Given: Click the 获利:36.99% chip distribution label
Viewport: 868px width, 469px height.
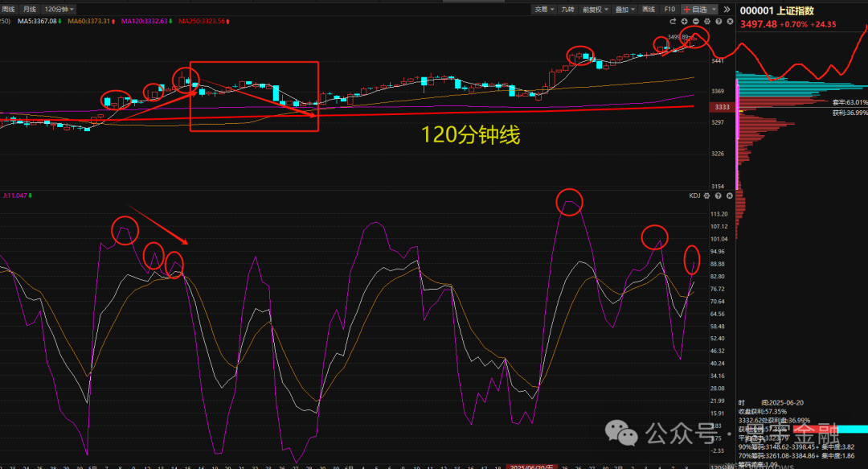Looking at the screenshot, I should tap(850, 113).
